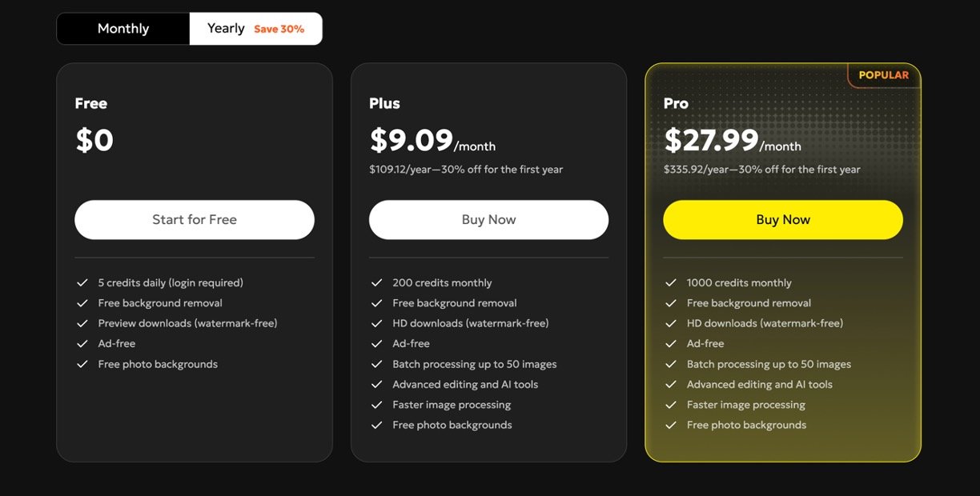Image resolution: width=980 pixels, height=496 pixels.
Task: Switch to Monthly billing tab
Action: click(x=123, y=29)
